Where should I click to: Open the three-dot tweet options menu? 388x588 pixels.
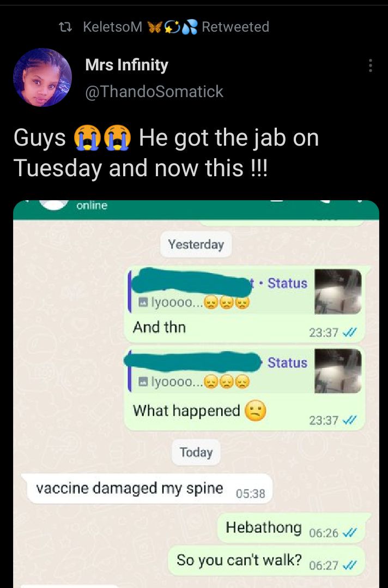(370, 65)
